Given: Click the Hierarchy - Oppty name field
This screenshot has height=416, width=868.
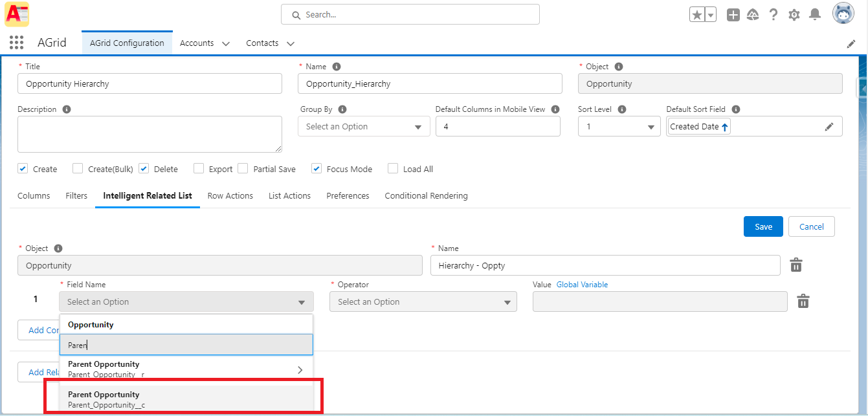Looking at the screenshot, I should (x=605, y=265).
